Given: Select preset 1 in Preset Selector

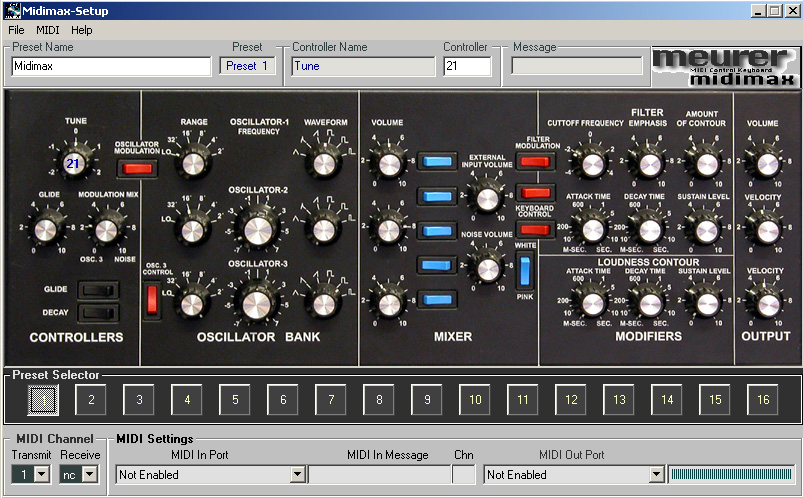Looking at the screenshot, I should click(43, 400).
